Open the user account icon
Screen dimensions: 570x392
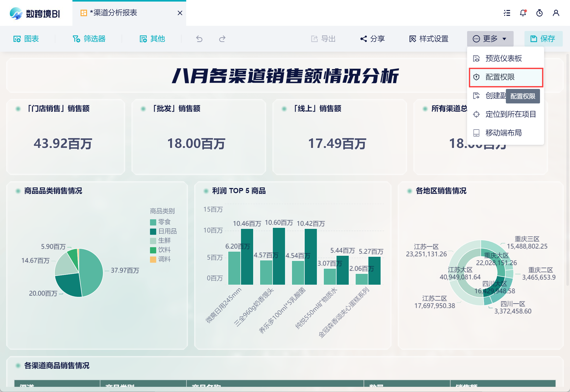556,13
